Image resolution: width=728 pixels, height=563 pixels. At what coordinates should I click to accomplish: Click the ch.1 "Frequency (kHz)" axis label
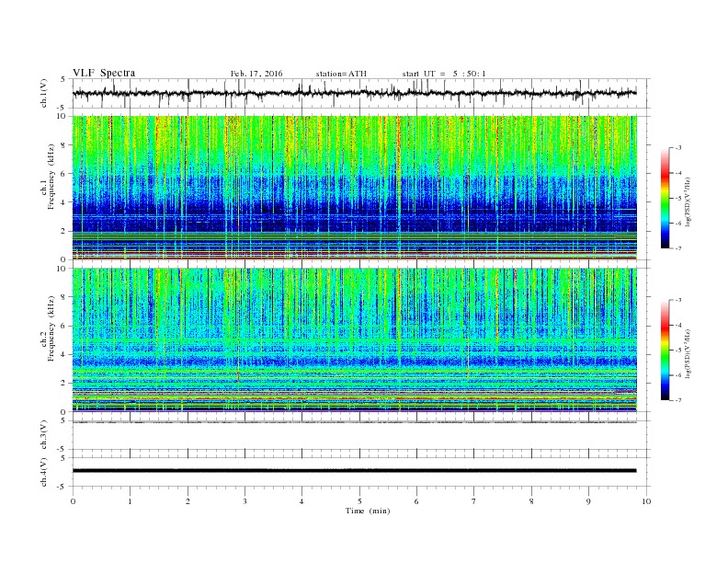click(x=51, y=177)
